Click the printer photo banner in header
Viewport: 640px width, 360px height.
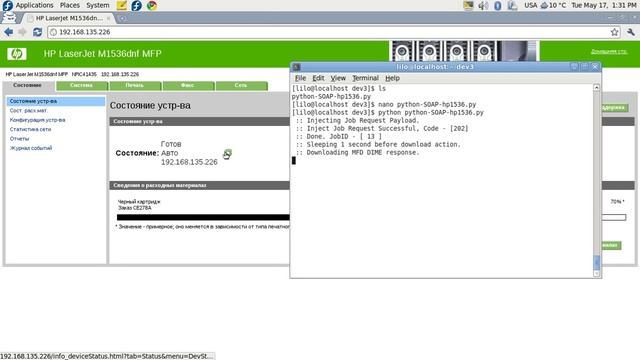click(464, 51)
